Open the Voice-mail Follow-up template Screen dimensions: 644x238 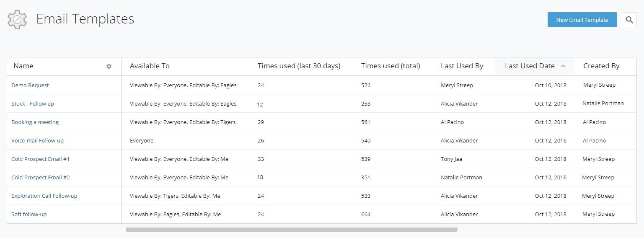pos(38,140)
